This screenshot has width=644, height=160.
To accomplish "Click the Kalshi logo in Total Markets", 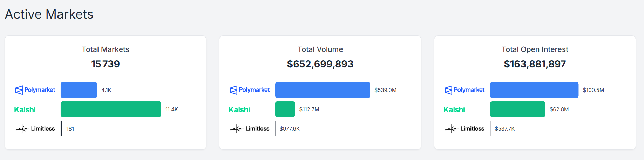I will point(25,109).
